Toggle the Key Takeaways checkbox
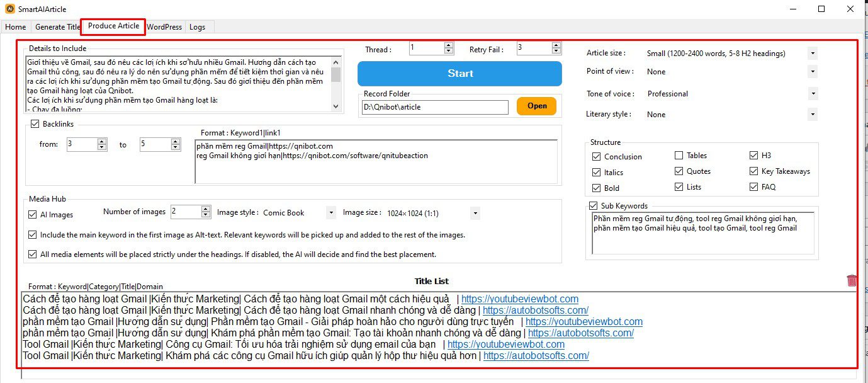This screenshot has height=383, width=868. tap(754, 171)
